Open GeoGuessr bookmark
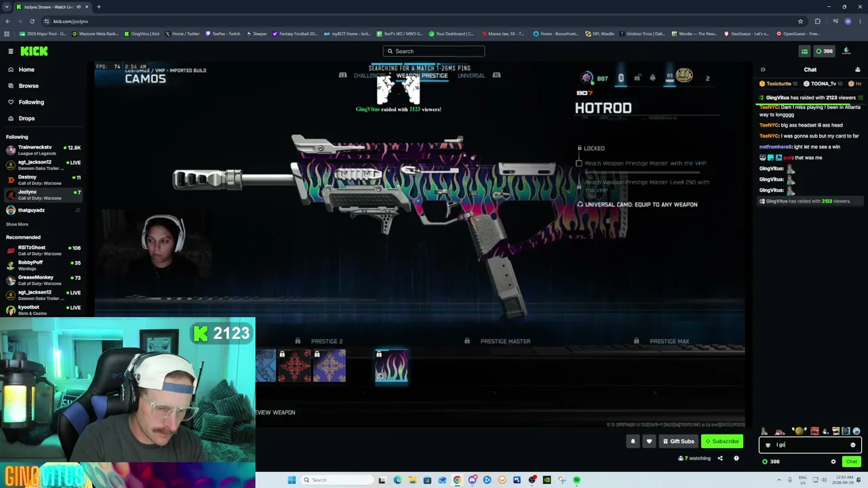Image resolution: width=868 pixels, height=488 pixels. coord(747,34)
